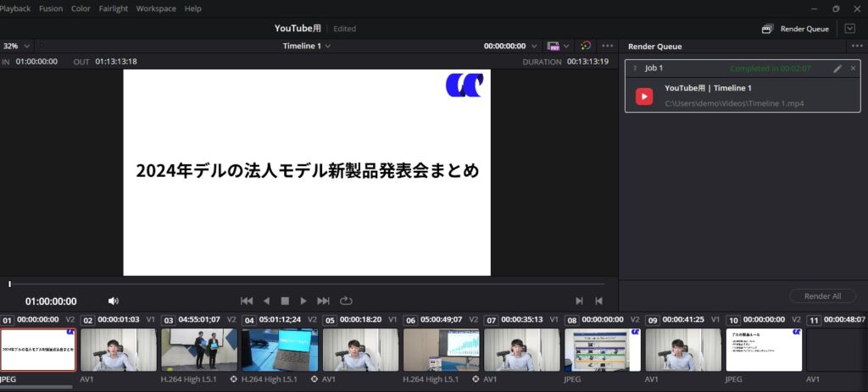Expand the viewer timecode dropdown
Image resolution: width=868 pixels, height=392 pixels.
(x=534, y=46)
